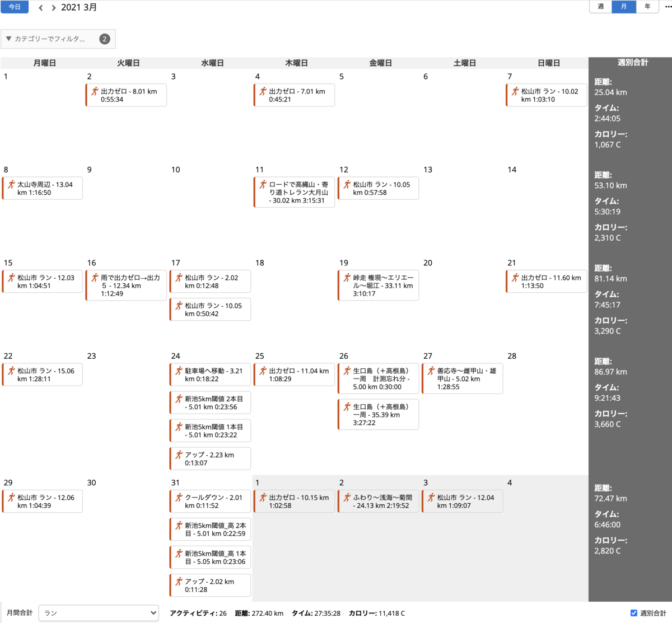
Task: Click run icon of 松山市 ラン 2.02 km
Action: point(179,277)
